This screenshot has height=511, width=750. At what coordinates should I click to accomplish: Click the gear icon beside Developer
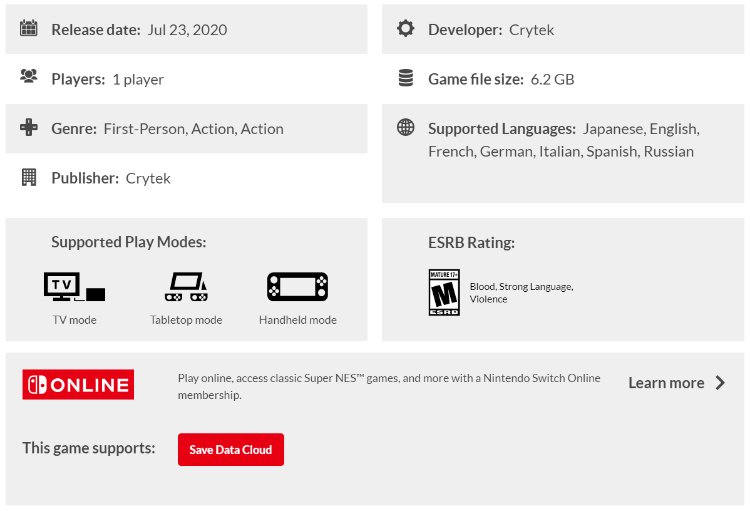[406, 28]
